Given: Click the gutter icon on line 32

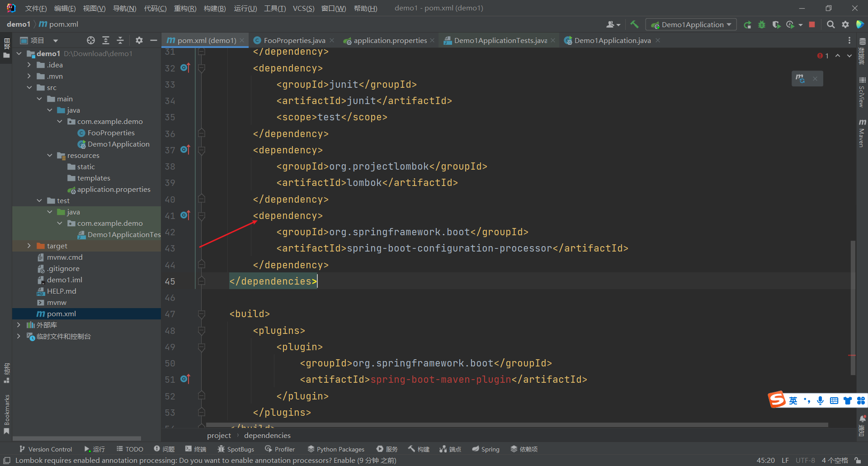Looking at the screenshot, I should tap(185, 68).
